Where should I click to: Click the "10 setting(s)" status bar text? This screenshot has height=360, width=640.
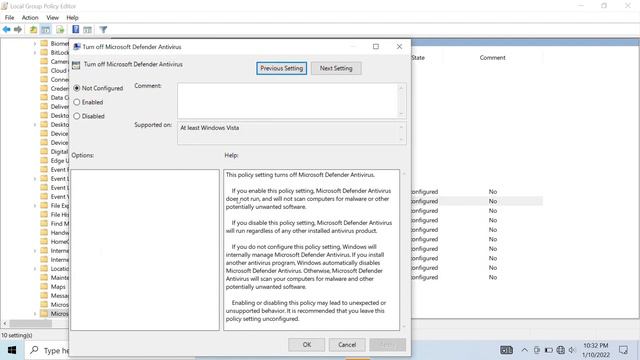(17, 335)
